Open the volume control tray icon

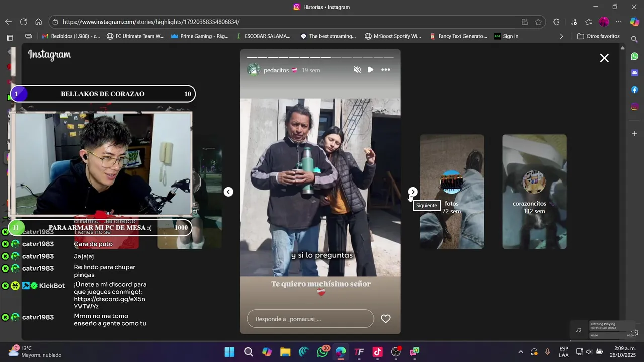click(x=589, y=352)
